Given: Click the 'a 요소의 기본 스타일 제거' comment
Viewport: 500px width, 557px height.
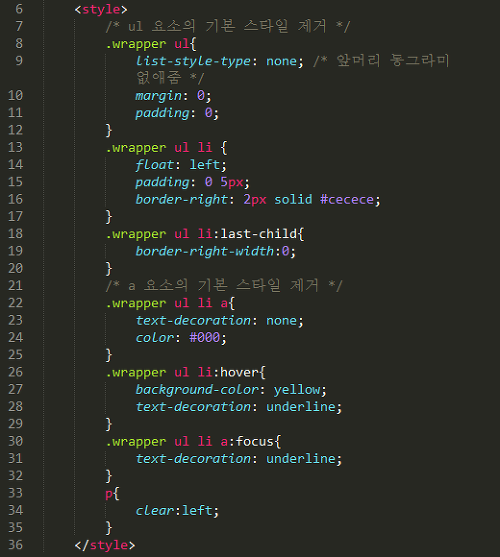Looking at the screenshot, I should [224, 286].
